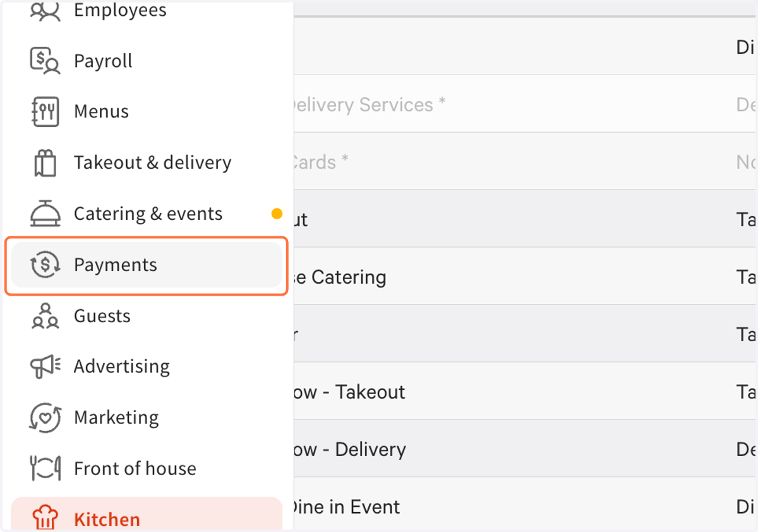The width and height of the screenshot is (758, 532).
Task: Go to Front of house
Action: pos(147,469)
